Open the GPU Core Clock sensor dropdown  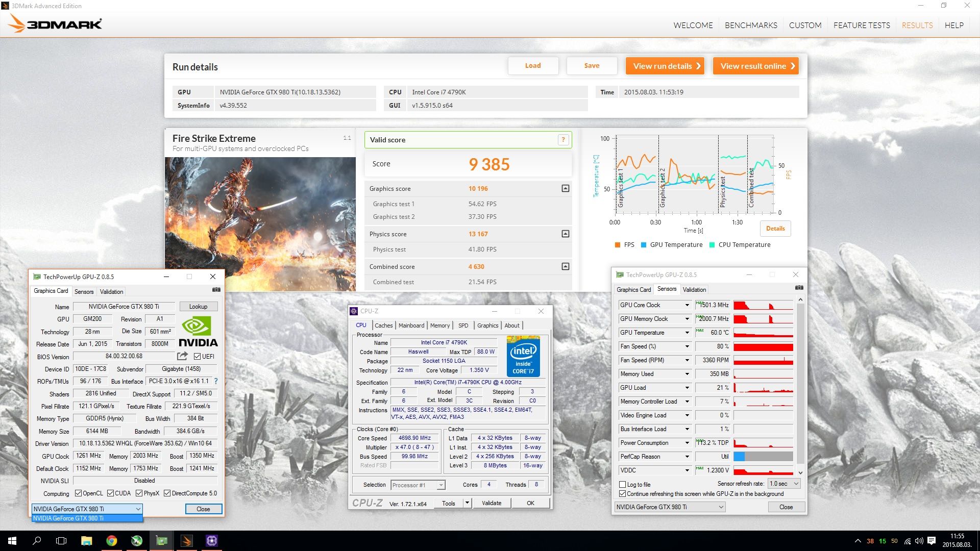pyautogui.click(x=687, y=305)
